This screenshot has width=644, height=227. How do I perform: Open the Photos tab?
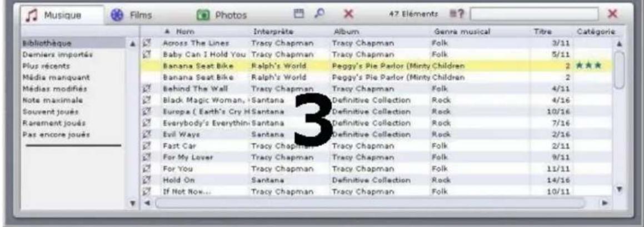pyautogui.click(x=222, y=16)
